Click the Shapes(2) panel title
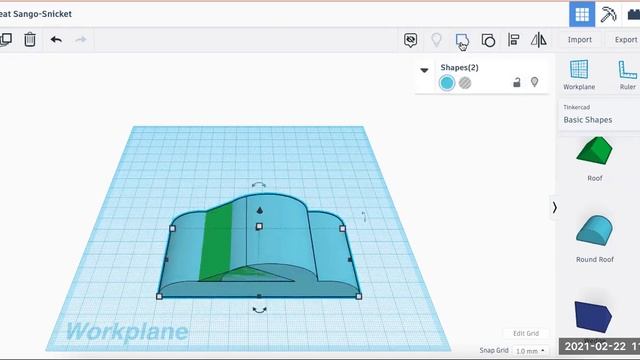This screenshot has height=360, width=640. (459, 67)
